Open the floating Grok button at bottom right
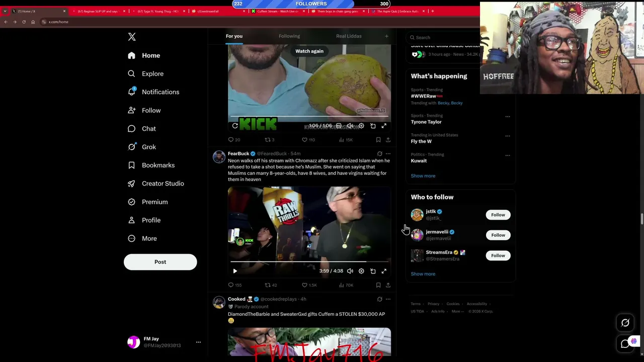 pos(625,323)
